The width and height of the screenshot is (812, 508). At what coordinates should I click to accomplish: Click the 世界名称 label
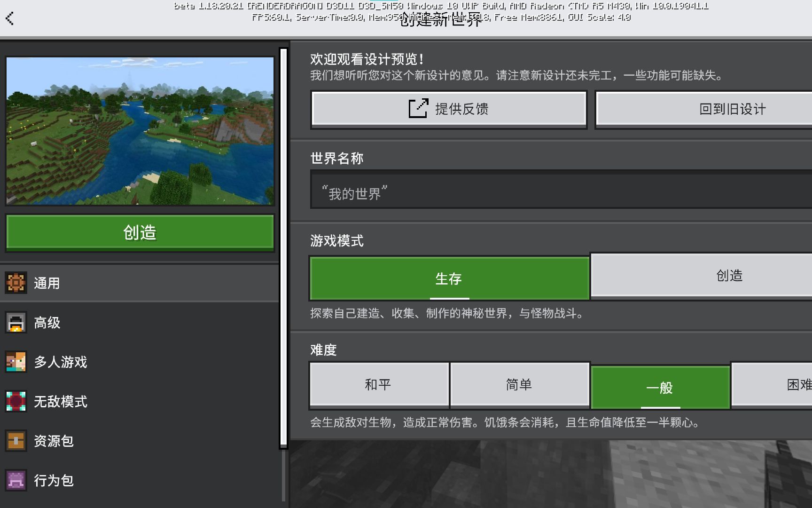(337, 159)
